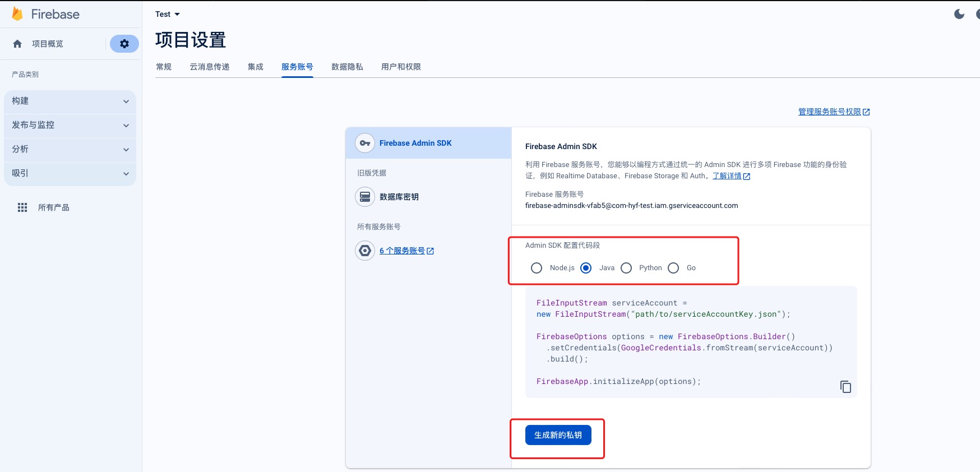The width and height of the screenshot is (980, 472).
Task: Copy the code snippet with copy icon
Action: (845, 387)
